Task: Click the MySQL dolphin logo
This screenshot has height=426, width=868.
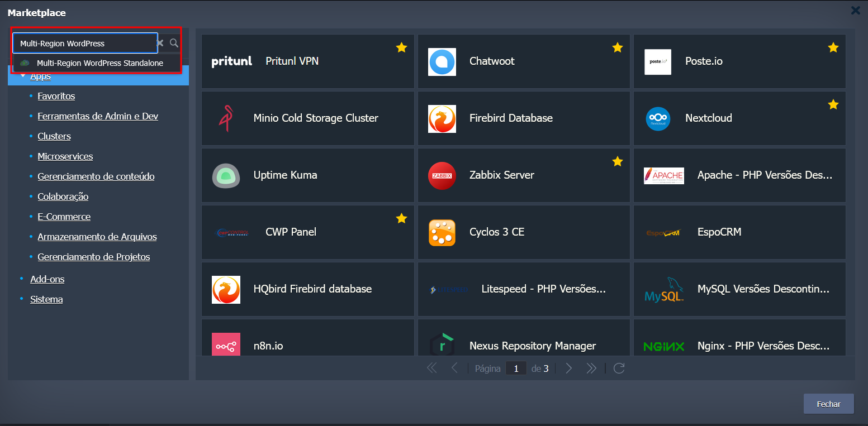Action: pyautogui.click(x=664, y=289)
